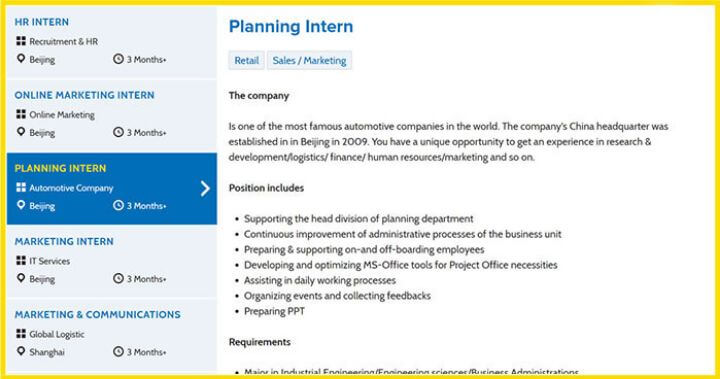Open the Marketing & Communications listing

click(x=97, y=314)
